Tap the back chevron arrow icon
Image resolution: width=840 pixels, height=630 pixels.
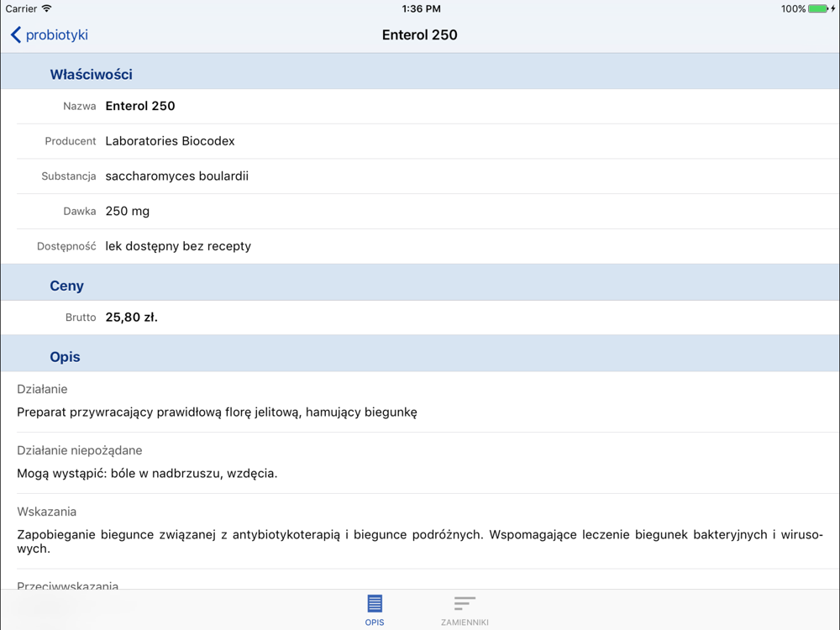click(15, 34)
